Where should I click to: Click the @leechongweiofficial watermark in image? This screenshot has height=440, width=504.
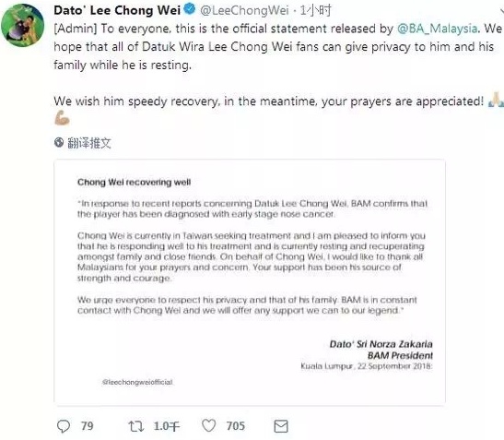(x=137, y=382)
